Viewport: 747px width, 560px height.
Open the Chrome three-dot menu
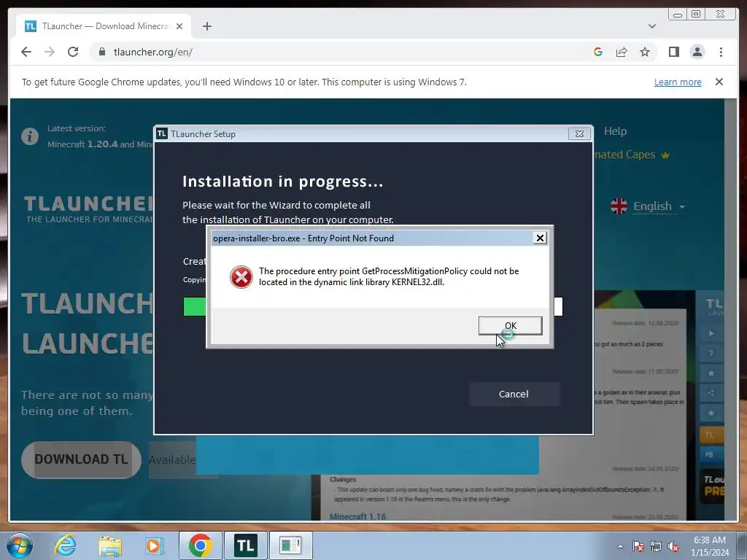721,52
